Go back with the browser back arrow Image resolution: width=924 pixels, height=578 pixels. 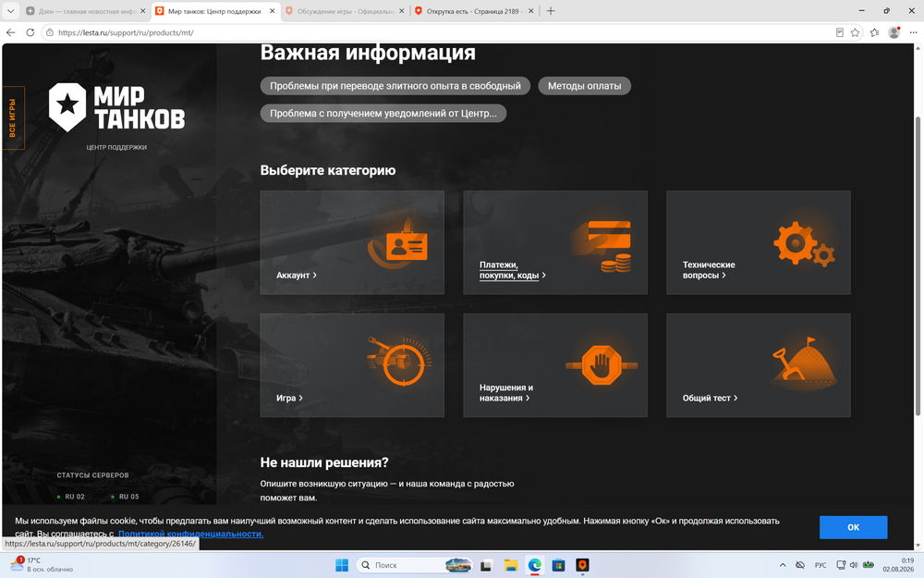(10, 32)
